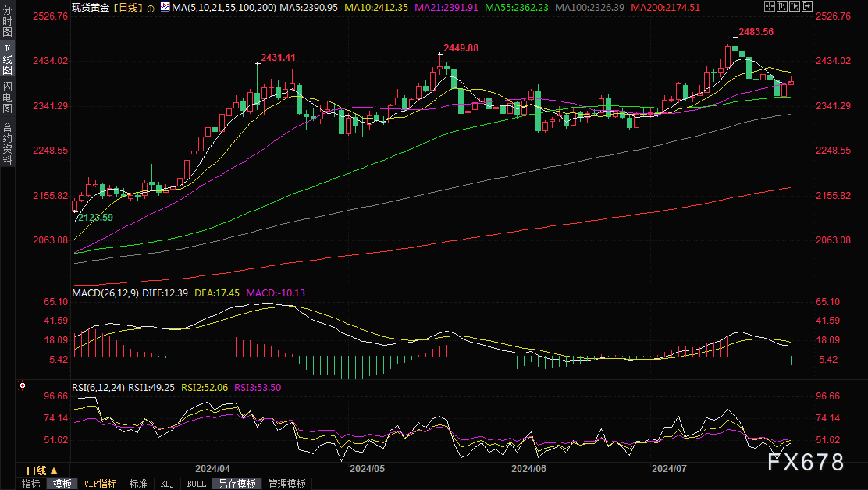Open the VIP指标 tab
The image size is (868, 490).
click(x=100, y=484)
